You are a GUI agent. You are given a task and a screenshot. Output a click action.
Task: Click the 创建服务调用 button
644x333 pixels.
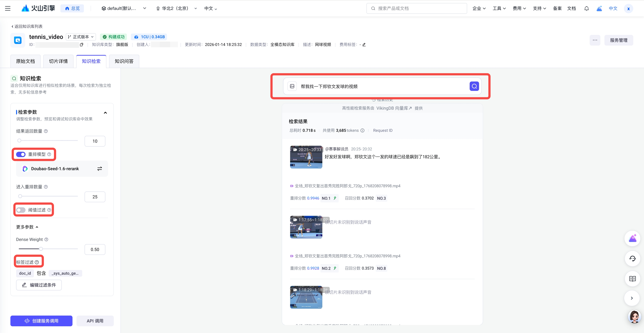coord(41,321)
